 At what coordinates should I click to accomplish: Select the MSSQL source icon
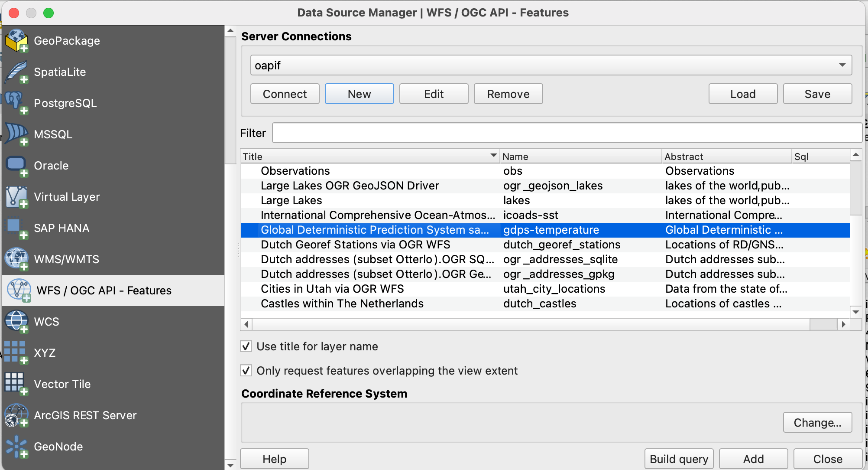point(16,134)
